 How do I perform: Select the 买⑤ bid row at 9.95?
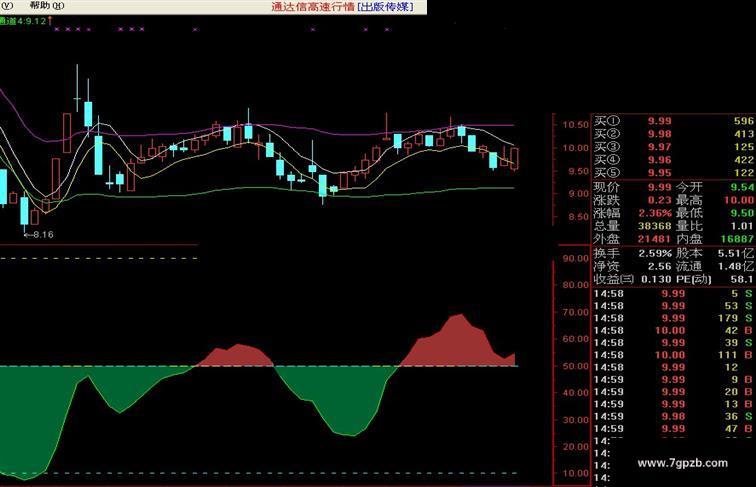coord(658,173)
